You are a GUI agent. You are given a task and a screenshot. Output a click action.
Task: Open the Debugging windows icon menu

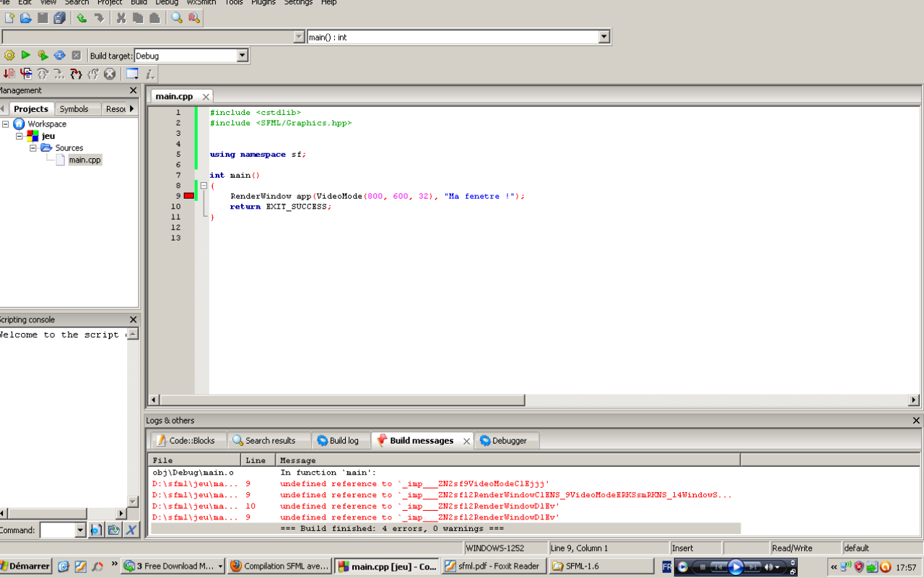coord(132,74)
